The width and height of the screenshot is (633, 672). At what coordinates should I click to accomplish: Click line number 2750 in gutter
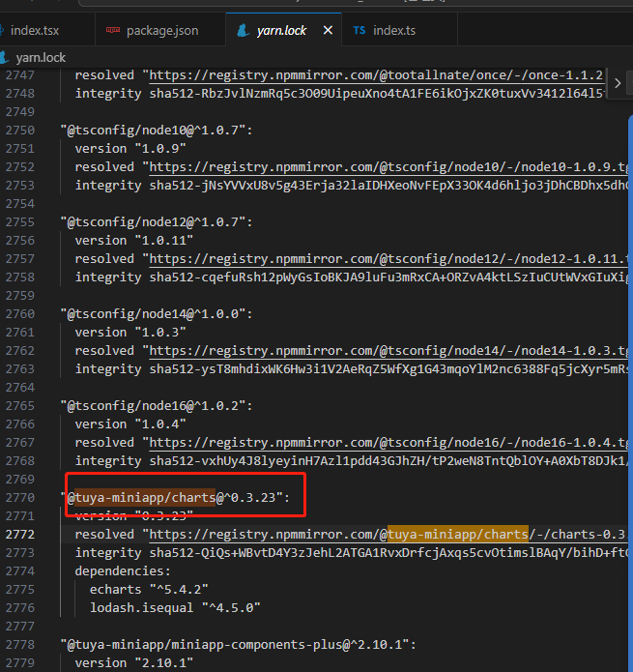point(19,131)
